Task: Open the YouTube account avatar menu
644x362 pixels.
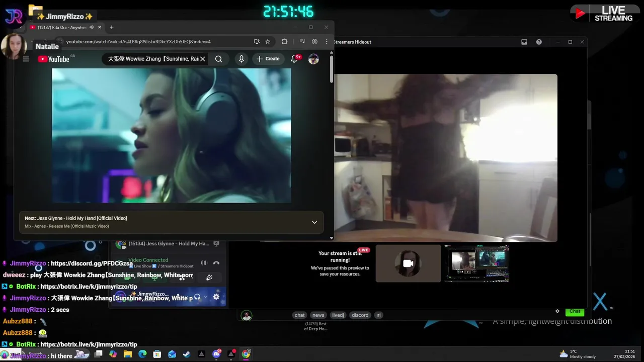Action: [x=313, y=59]
